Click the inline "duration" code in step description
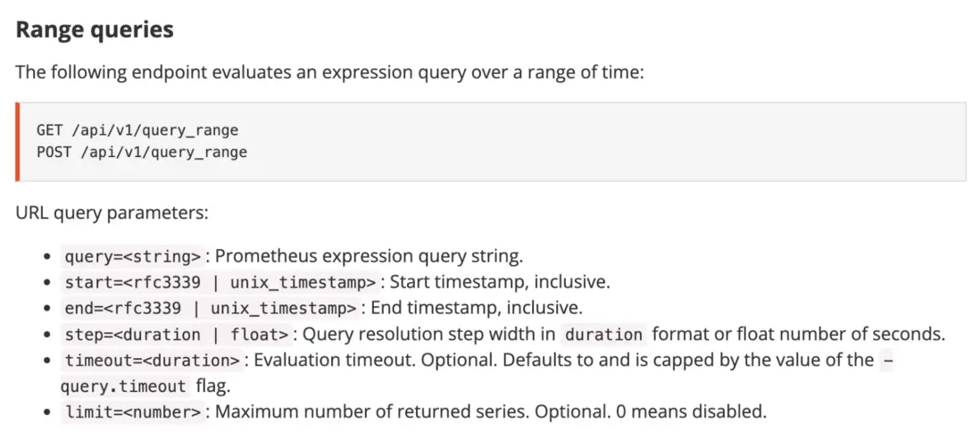The height and width of the screenshot is (440, 980). (604, 335)
